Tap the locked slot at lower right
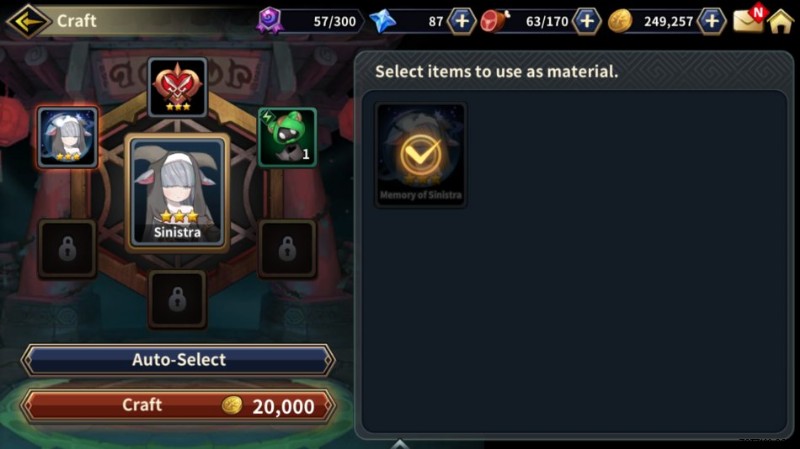 pos(287,248)
